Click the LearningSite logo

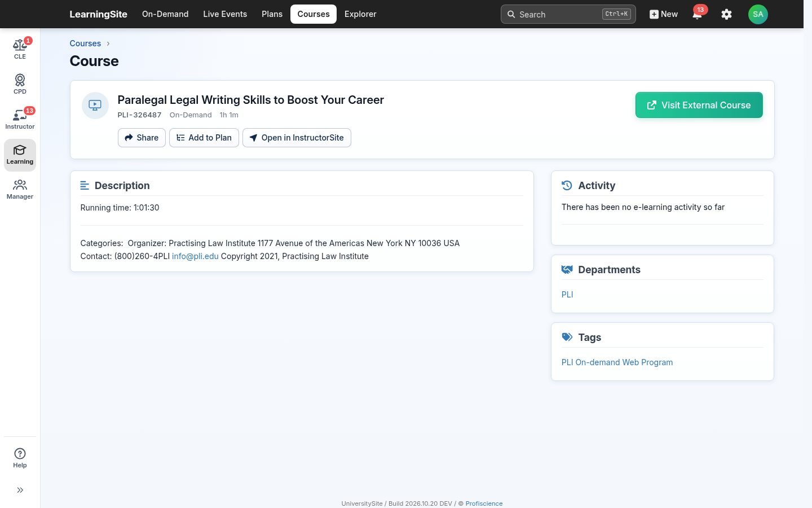coord(98,14)
